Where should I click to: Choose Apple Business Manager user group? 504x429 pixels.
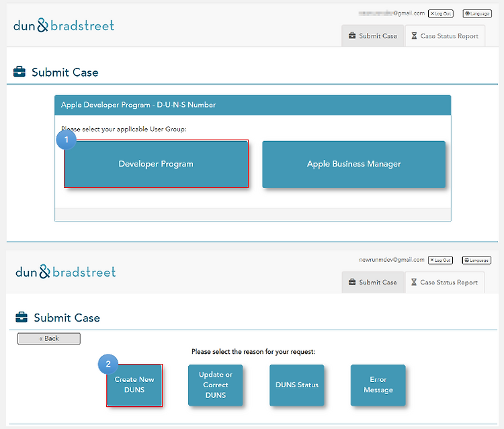[x=354, y=164]
